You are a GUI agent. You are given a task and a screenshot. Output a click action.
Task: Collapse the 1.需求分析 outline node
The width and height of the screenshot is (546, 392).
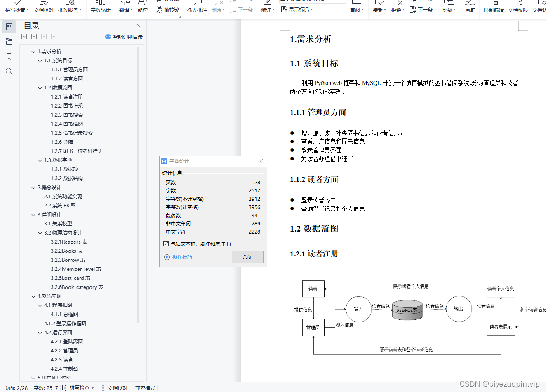tap(33, 52)
